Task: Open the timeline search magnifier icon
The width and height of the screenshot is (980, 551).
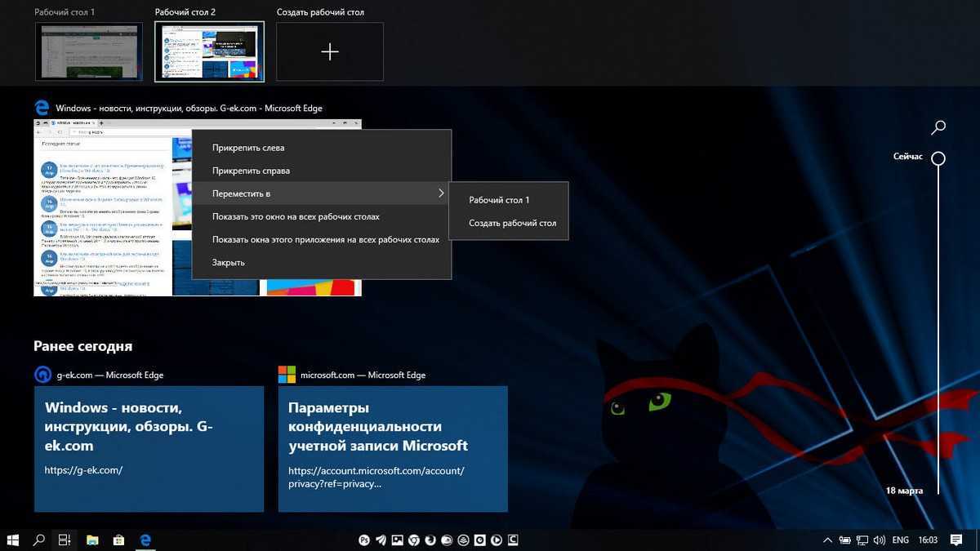Action: (938, 127)
